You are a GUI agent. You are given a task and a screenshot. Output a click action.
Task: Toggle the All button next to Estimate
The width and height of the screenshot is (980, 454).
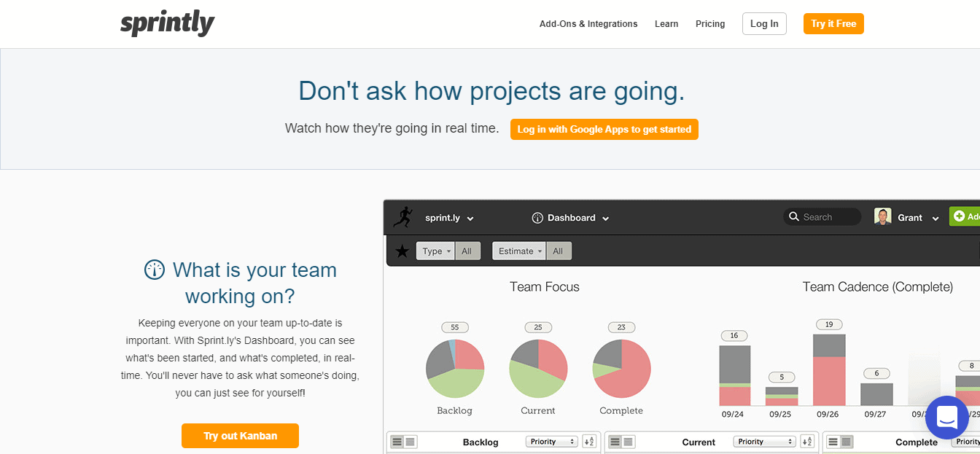tap(558, 251)
